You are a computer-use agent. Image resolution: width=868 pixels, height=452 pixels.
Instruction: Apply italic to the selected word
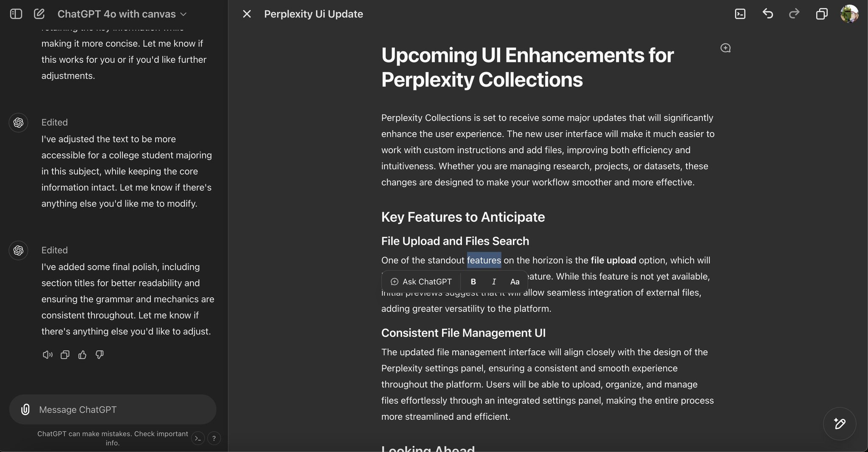tap(494, 282)
